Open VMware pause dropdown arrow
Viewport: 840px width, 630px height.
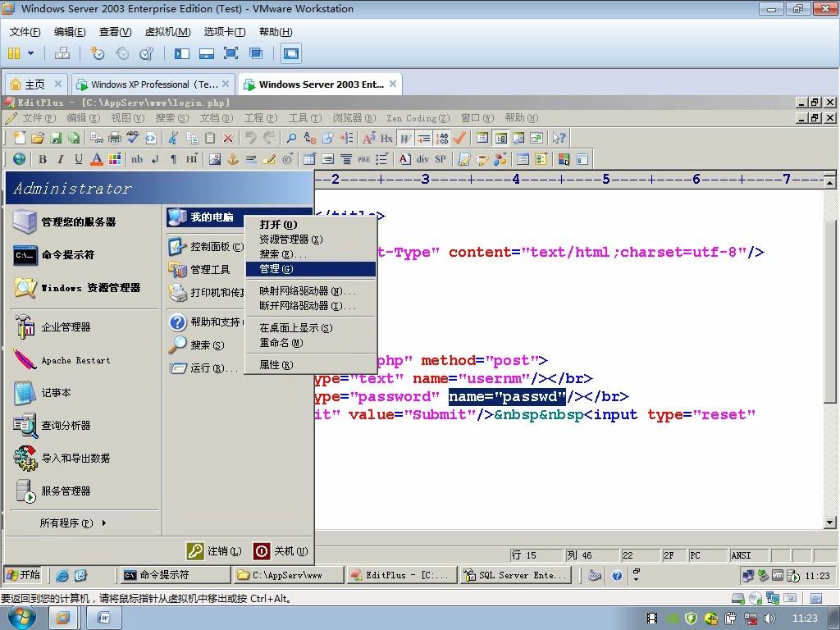click(30, 53)
